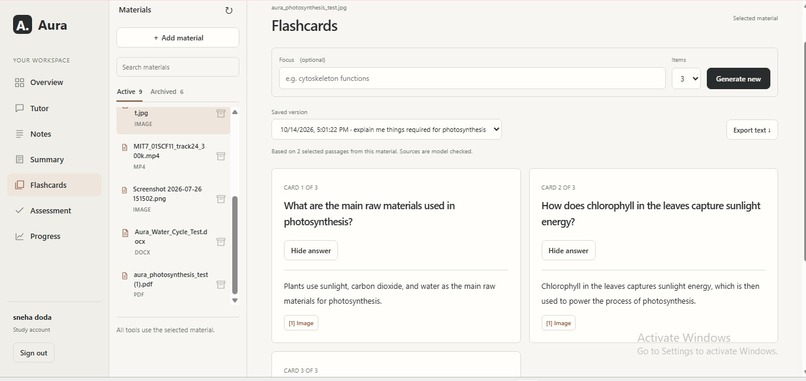Viewport: 806px width, 381px height.
Task: Click the materials list scrollbar thumb
Action: coord(235,245)
